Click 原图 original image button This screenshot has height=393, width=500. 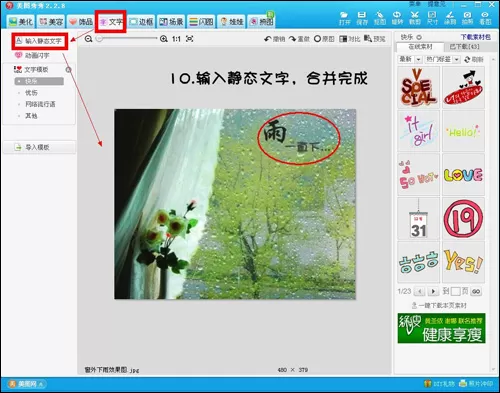coord(324,39)
